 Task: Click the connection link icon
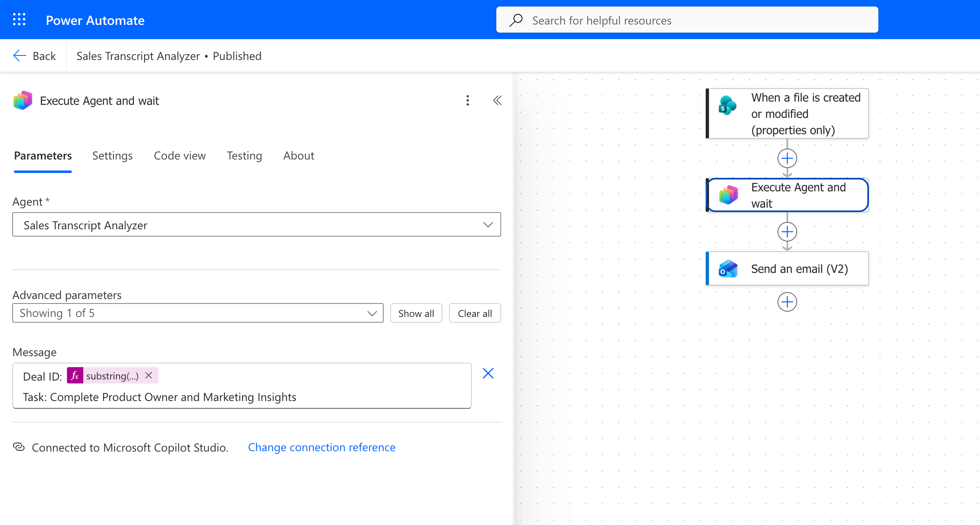coord(19,447)
